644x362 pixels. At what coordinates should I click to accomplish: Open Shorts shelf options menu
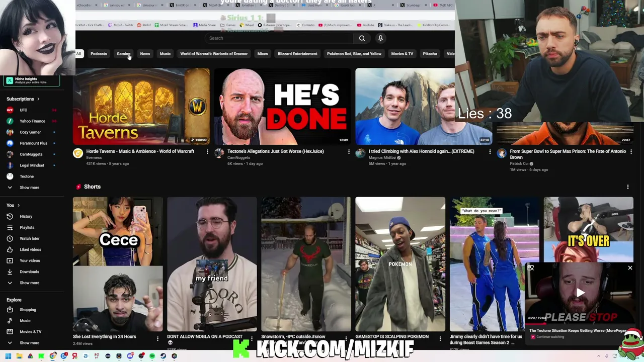click(628, 187)
